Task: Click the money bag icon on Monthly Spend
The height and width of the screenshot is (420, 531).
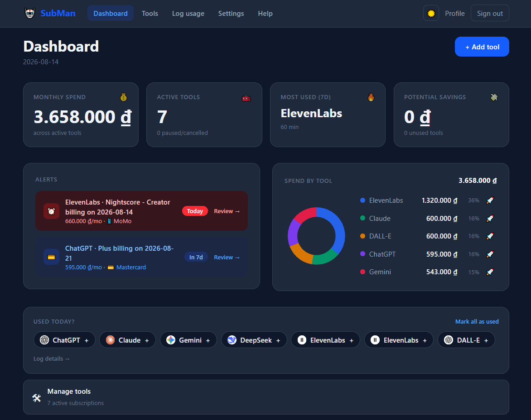Action: [124, 97]
